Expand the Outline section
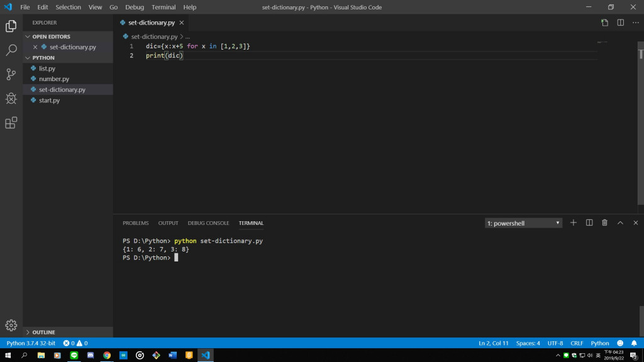Image resolution: width=644 pixels, height=362 pixels. click(68, 332)
